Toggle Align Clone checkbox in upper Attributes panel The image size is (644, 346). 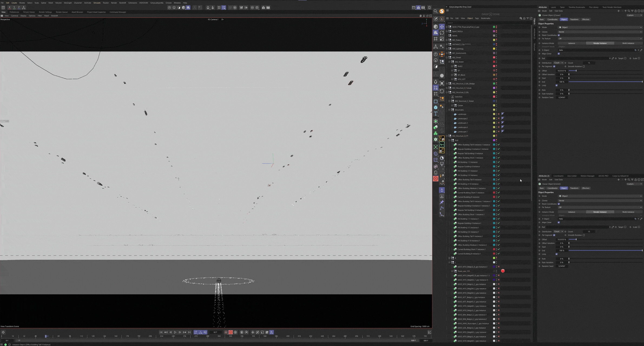pos(559,54)
